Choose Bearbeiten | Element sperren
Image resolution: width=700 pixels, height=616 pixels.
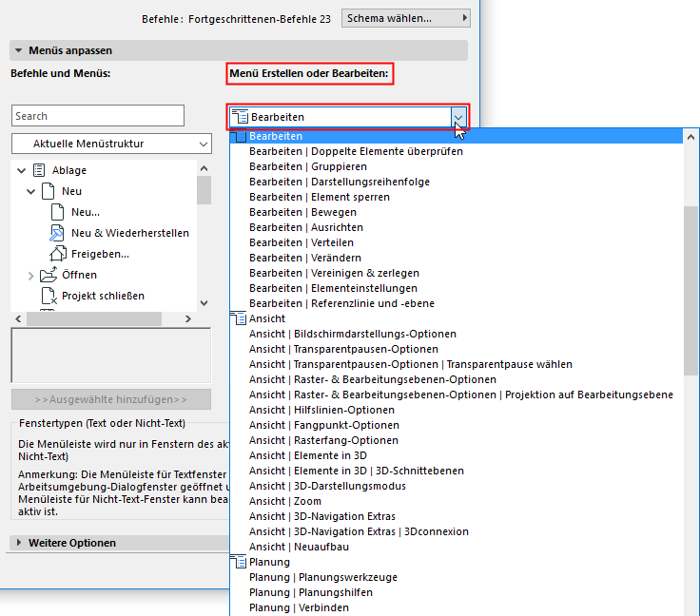click(x=320, y=197)
